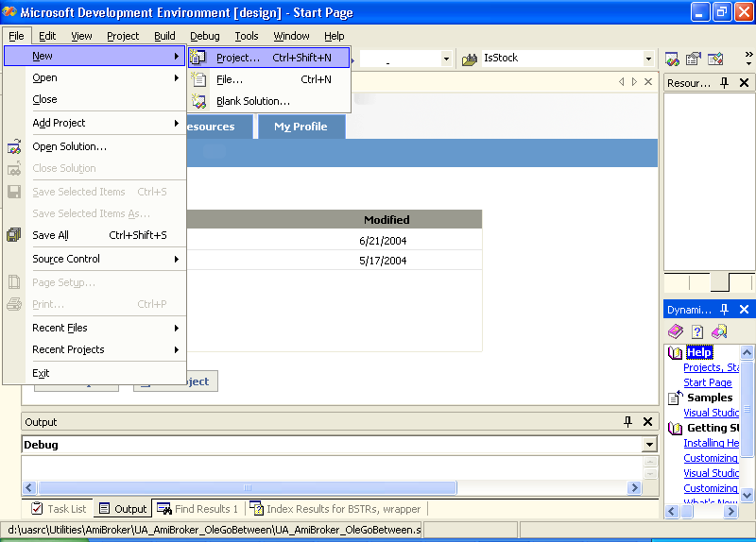Open the Visual Studio link under Samples
Image resolution: width=756 pixels, height=542 pixels.
click(x=712, y=413)
